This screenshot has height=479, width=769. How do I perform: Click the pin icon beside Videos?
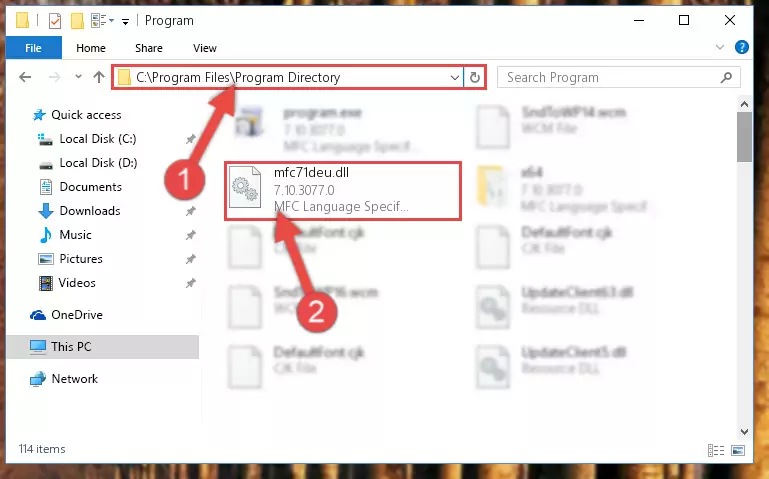coord(191,283)
